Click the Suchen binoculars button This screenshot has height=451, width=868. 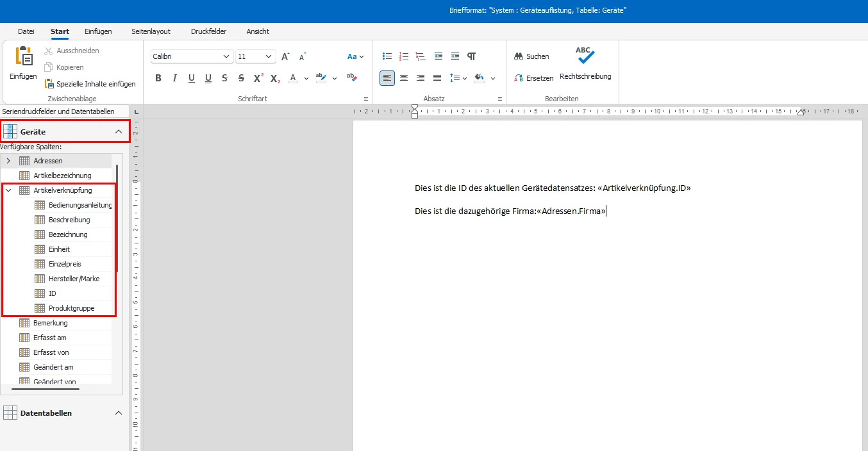click(531, 56)
